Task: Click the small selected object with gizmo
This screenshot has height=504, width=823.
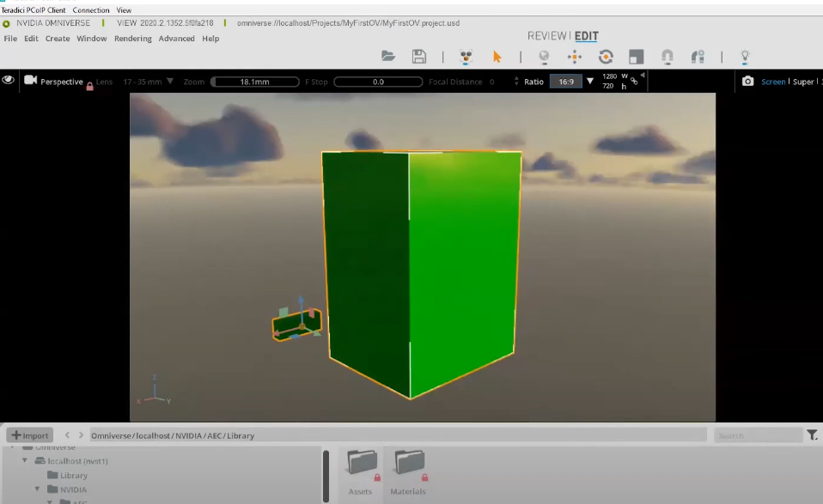Action: click(296, 325)
